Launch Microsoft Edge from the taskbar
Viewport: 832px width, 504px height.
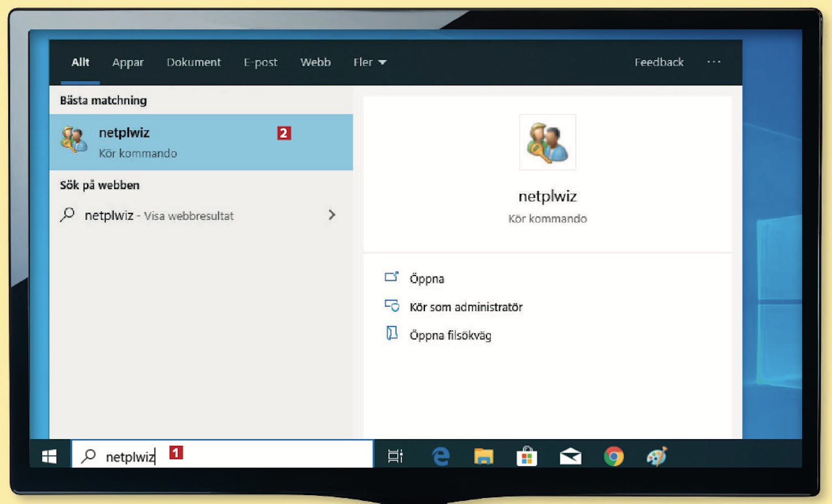pos(440,456)
